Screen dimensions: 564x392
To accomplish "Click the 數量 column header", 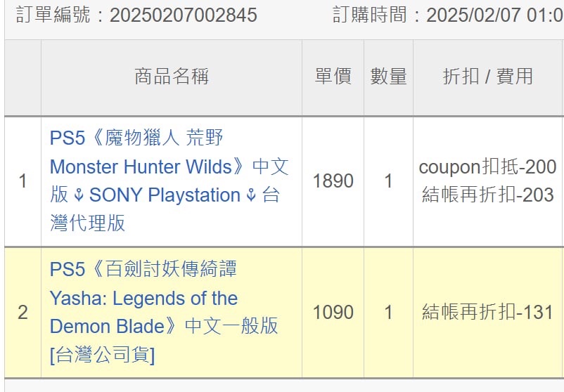I will [x=388, y=77].
